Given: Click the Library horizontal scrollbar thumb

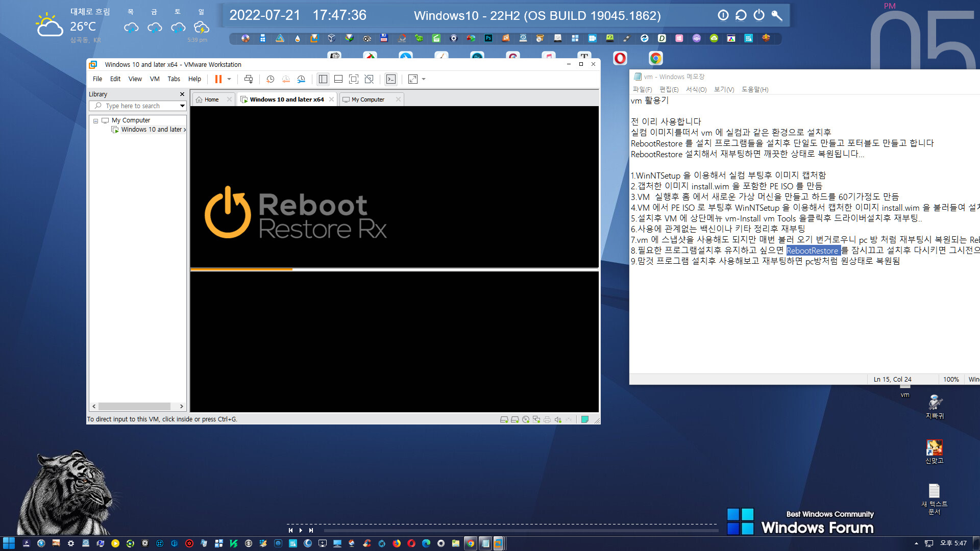Looking at the screenshot, I should (134, 407).
